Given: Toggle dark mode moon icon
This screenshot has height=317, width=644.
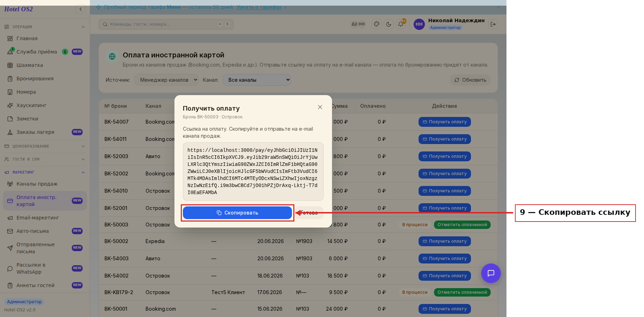Looking at the screenshot, I should point(389,24).
